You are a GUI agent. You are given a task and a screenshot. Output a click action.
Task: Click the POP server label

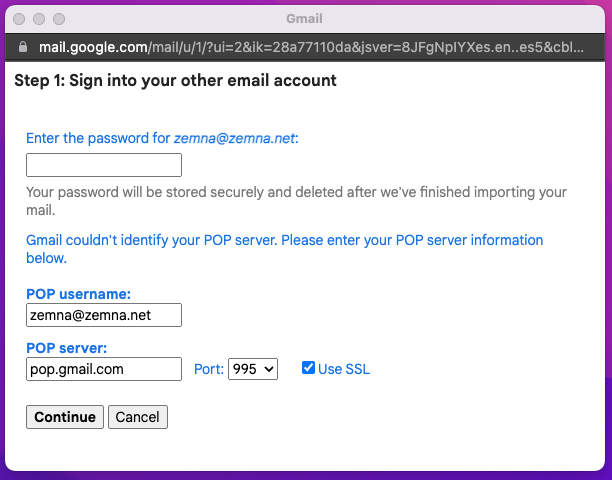pyautogui.click(x=66, y=348)
